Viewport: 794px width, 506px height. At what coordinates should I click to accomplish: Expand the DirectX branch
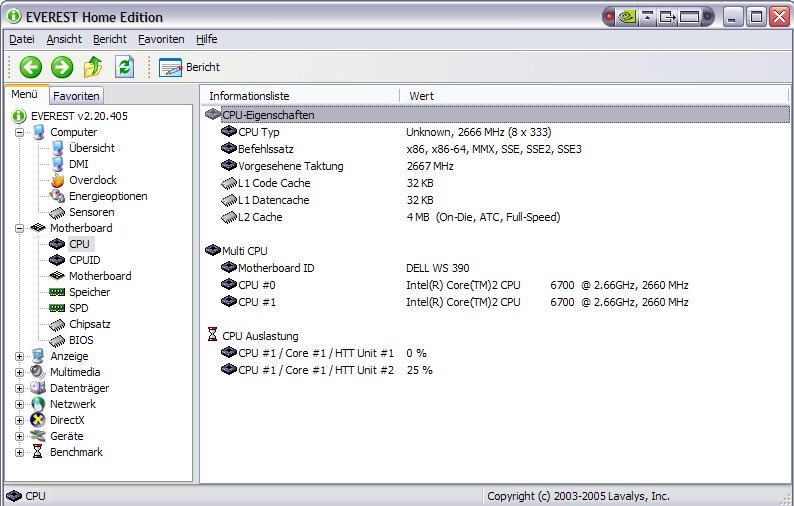click(x=19, y=420)
